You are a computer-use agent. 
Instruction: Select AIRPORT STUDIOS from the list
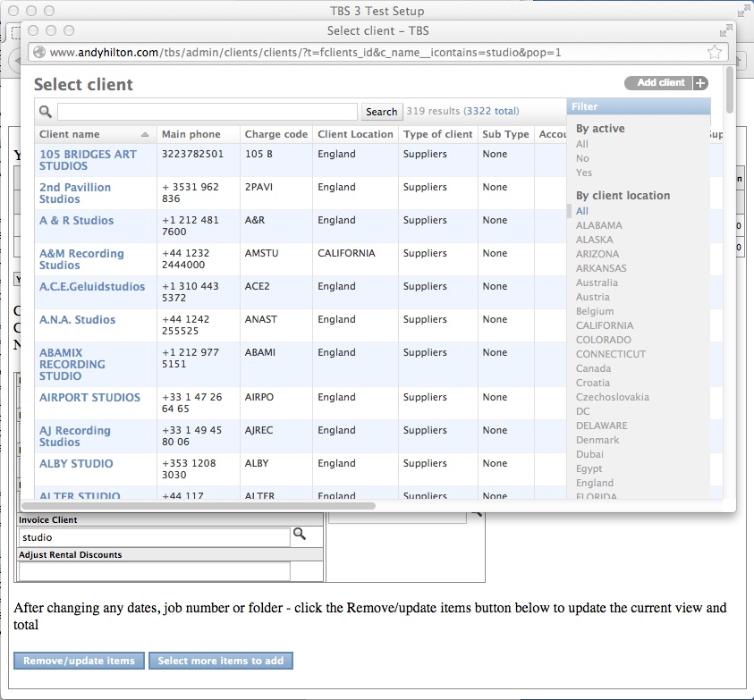90,398
